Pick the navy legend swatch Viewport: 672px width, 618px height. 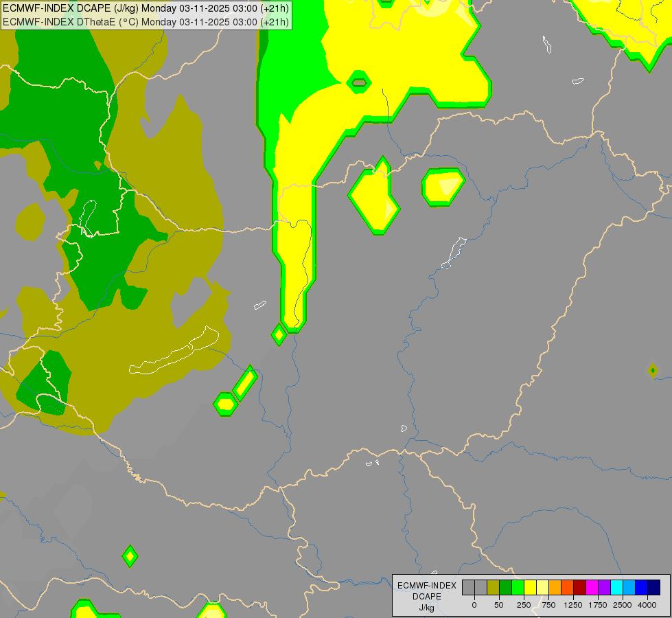(x=654, y=588)
